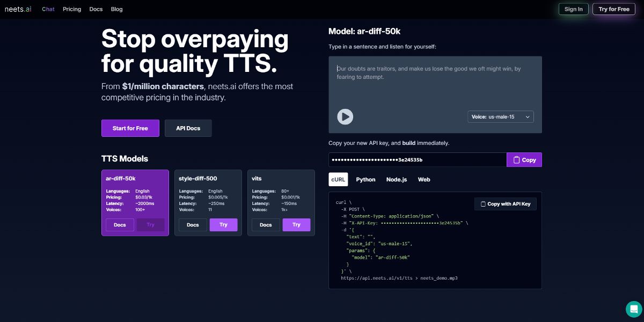This screenshot has width=644, height=322.
Task: Open Docs for style-diff-500
Action: point(193,225)
